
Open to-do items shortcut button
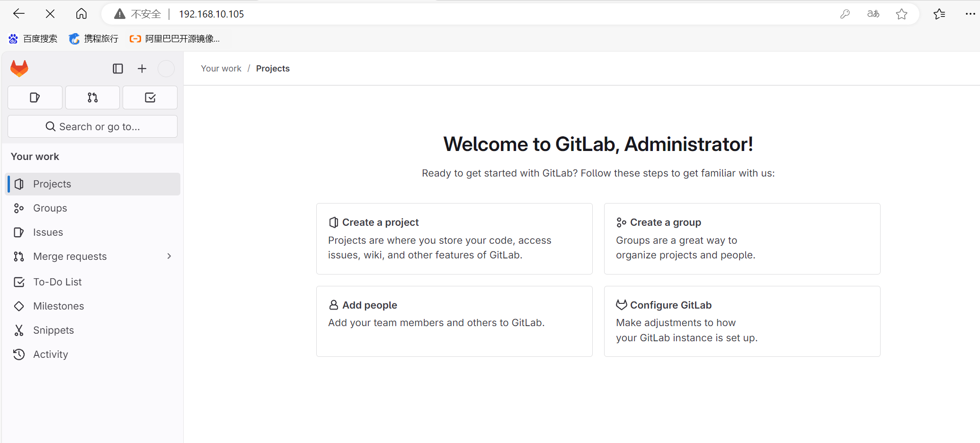click(x=150, y=97)
